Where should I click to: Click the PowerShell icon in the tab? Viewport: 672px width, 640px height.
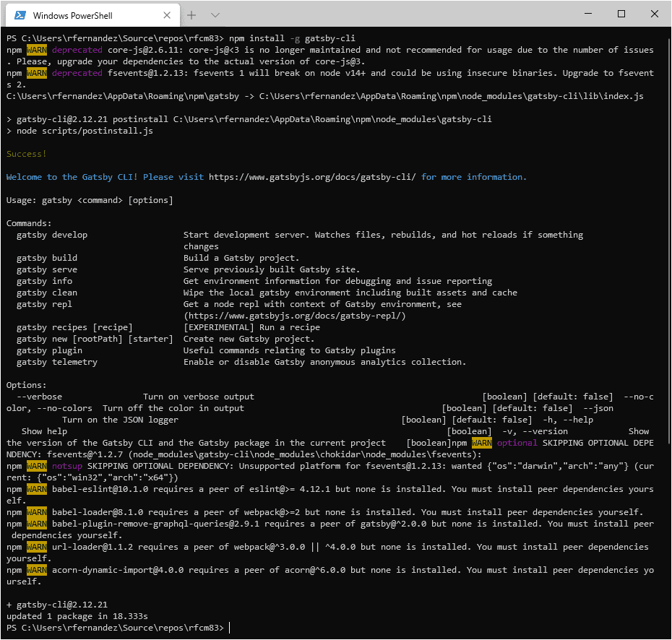(x=20, y=15)
